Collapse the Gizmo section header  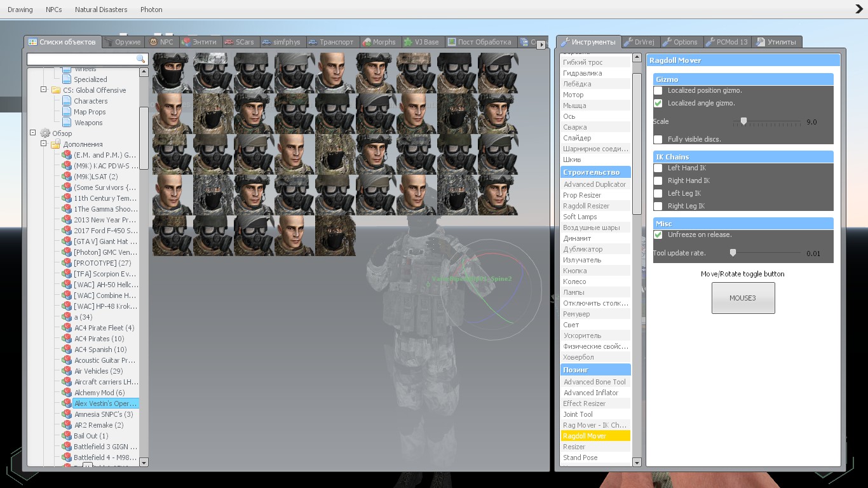coord(743,79)
